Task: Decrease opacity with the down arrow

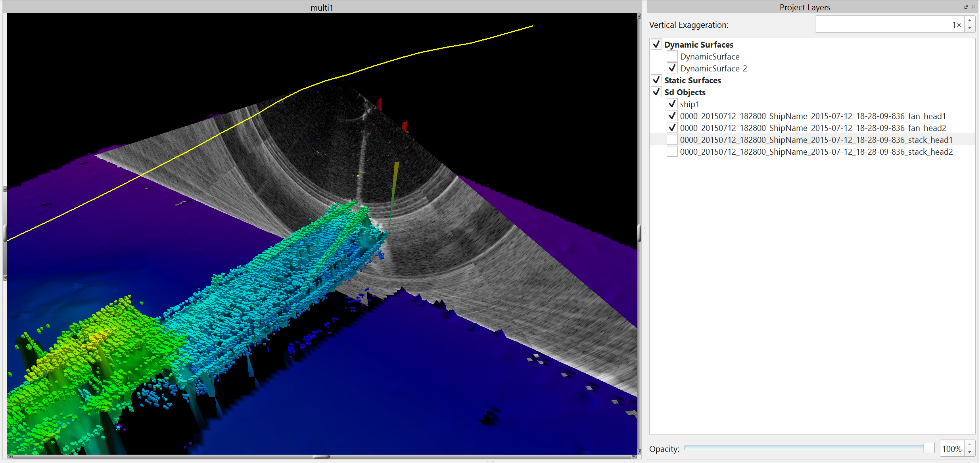Action: click(970, 452)
